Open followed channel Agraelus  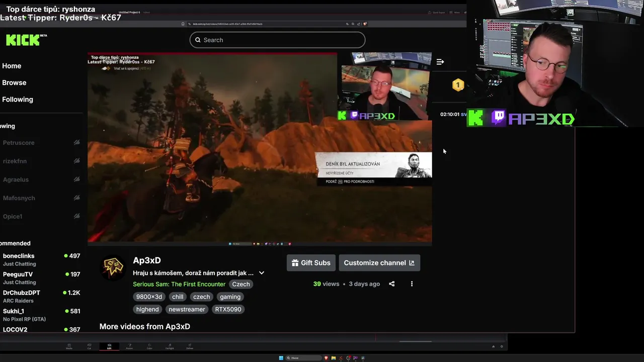pos(16,179)
